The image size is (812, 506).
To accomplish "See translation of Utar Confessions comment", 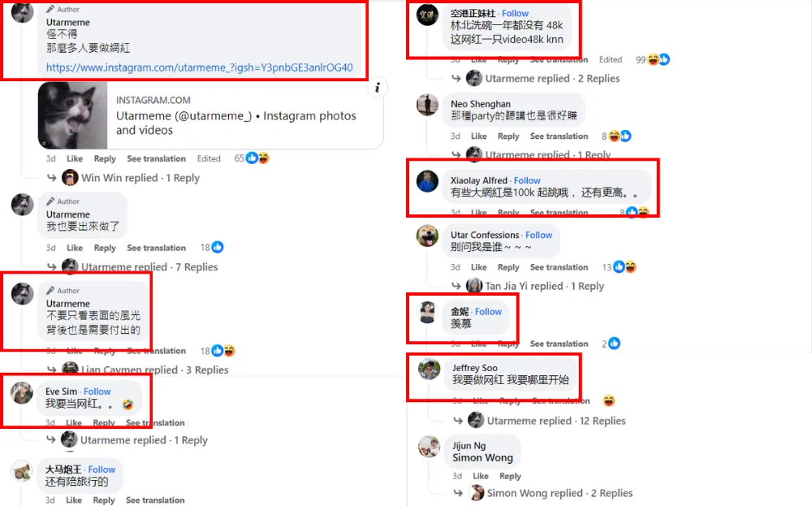I will [x=559, y=267].
